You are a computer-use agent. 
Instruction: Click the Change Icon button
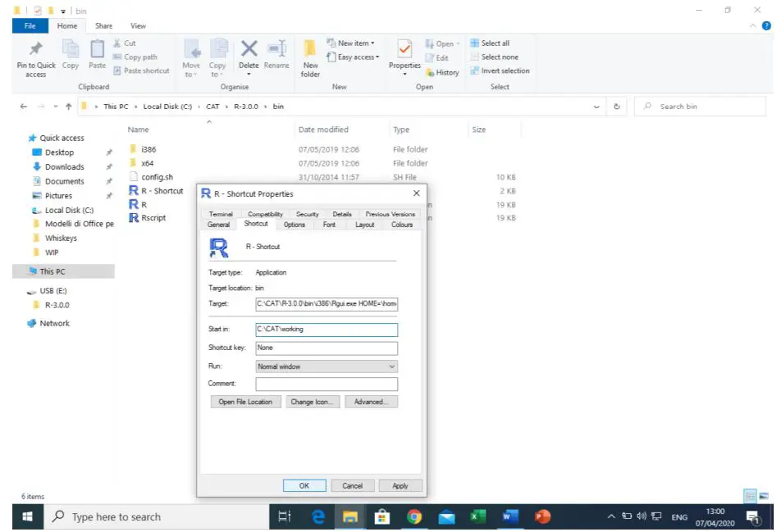pos(313,402)
